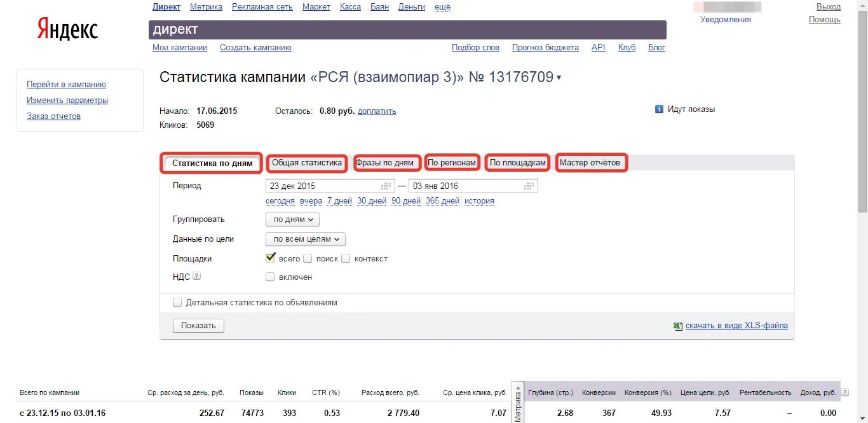The width and height of the screenshot is (868, 423).
Task: Toggle the всего checkbox
Action: (270, 258)
